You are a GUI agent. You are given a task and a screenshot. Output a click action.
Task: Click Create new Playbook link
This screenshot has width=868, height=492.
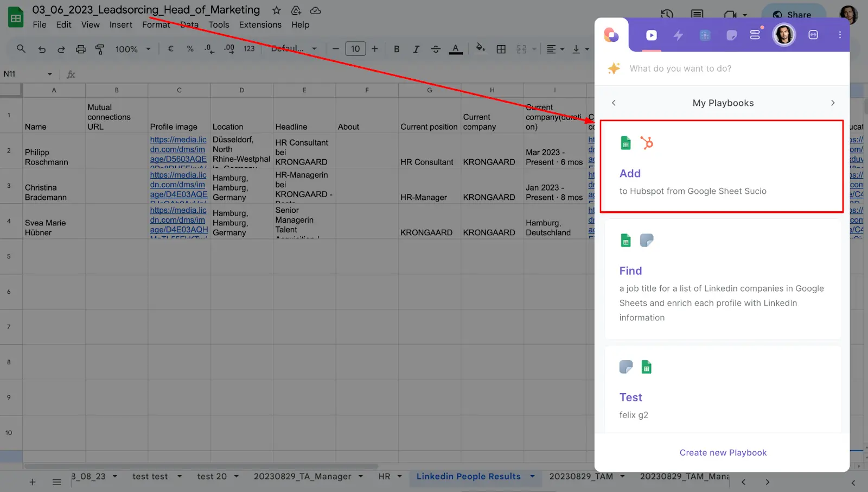point(723,452)
